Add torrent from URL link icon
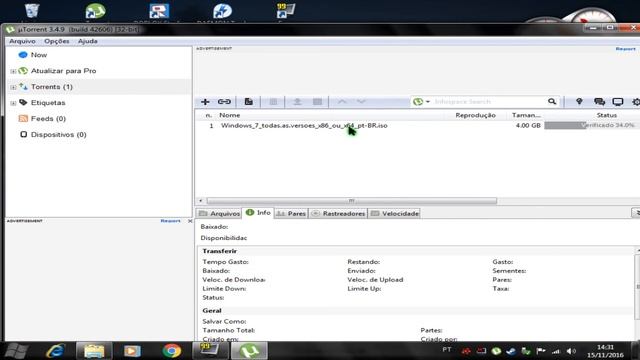The height and width of the screenshot is (360, 640). (224, 102)
